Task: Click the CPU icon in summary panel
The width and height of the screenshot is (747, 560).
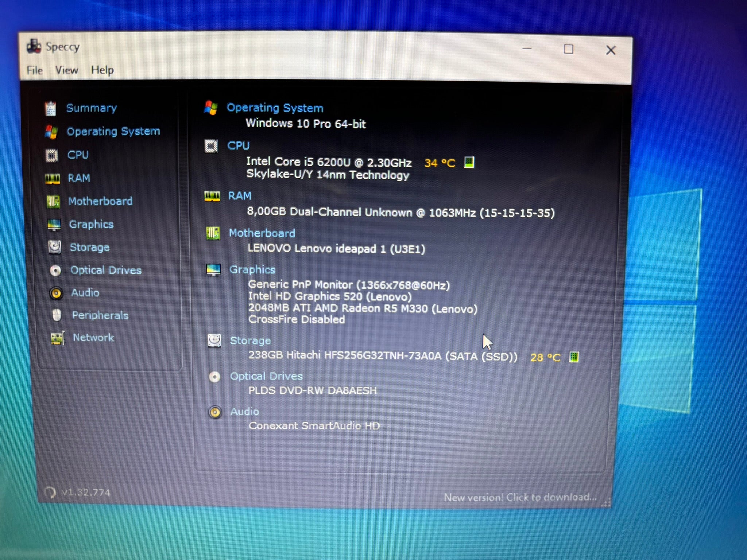Action: [211, 146]
